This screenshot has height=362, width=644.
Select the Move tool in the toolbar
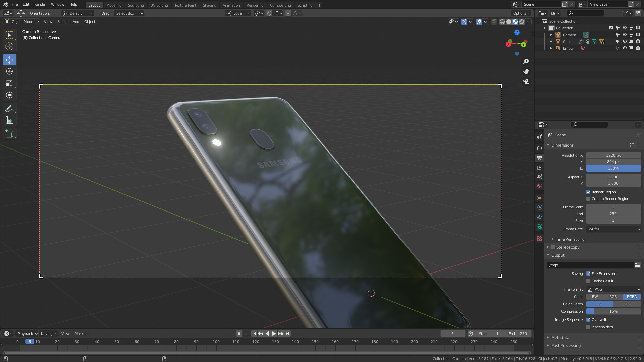tap(9, 60)
